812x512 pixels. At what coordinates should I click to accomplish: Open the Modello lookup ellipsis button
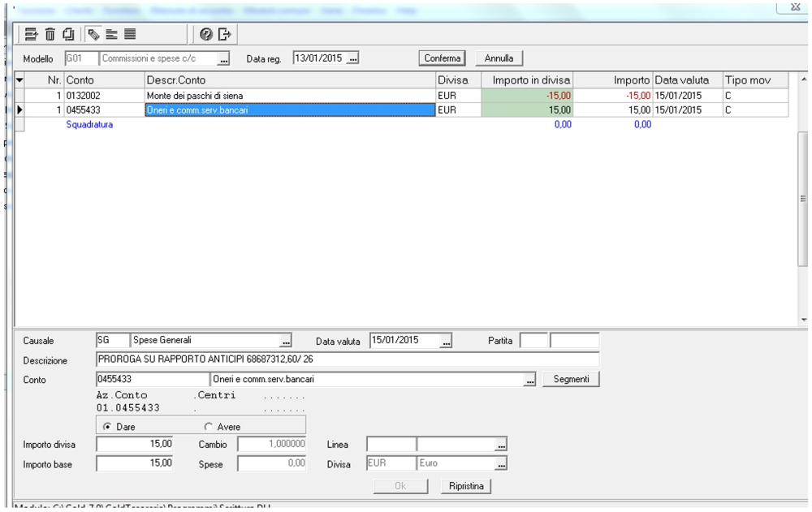click(x=224, y=59)
